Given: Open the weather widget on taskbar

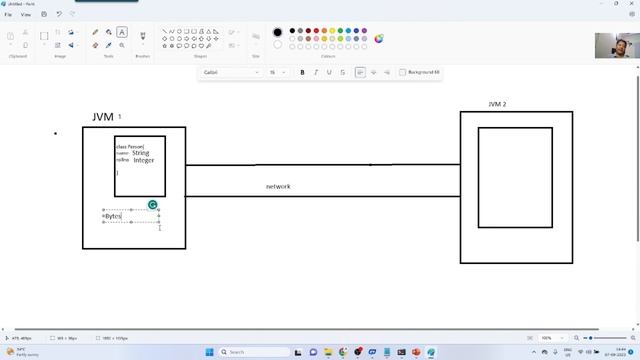Looking at the screenshot, I should (x=22, y=352).
